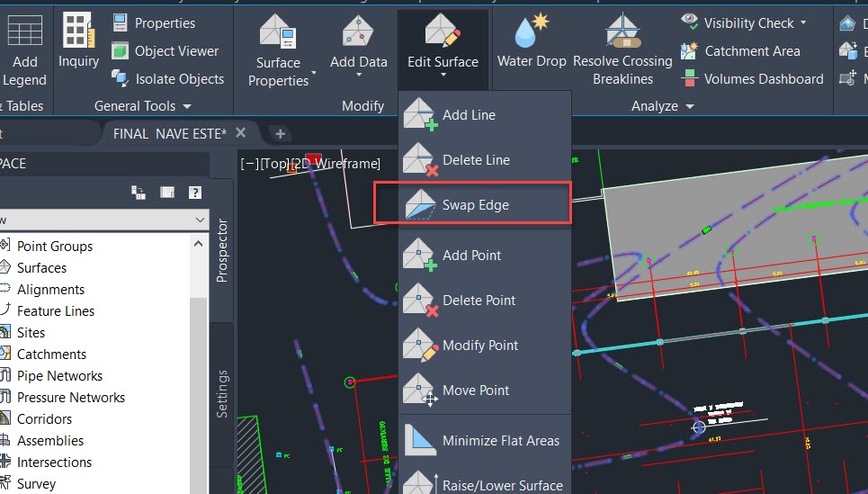The image size is (868, 494).
Task: Click the viewport minimize [-] control
Action: [250, 164]
